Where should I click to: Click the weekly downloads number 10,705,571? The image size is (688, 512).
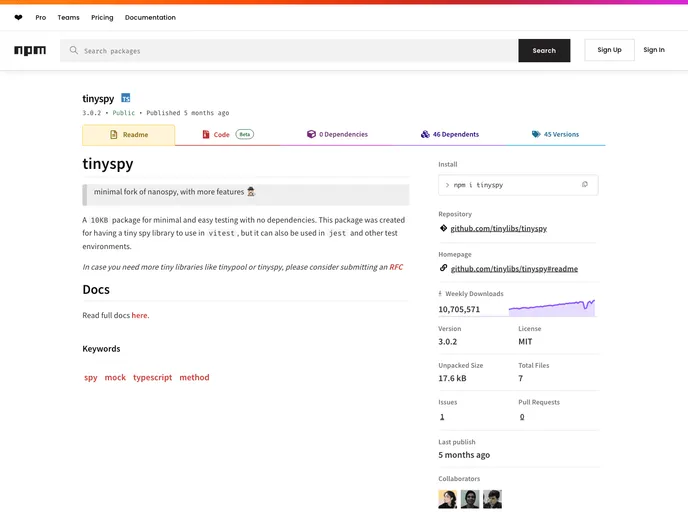pos(459,309)
